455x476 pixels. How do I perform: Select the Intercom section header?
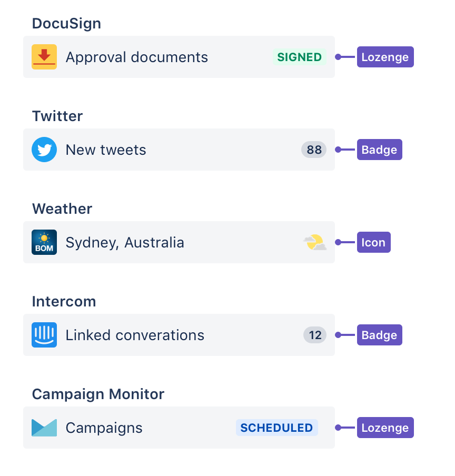[x=64, y=301]
